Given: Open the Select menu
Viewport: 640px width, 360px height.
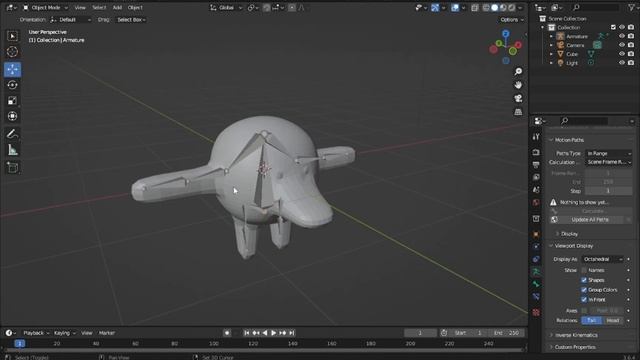Looking at the screenshot, I should coord(99,7).
